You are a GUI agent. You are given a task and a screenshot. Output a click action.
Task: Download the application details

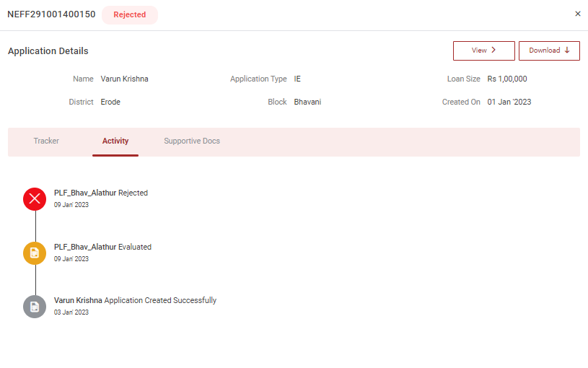coord(549,51)
